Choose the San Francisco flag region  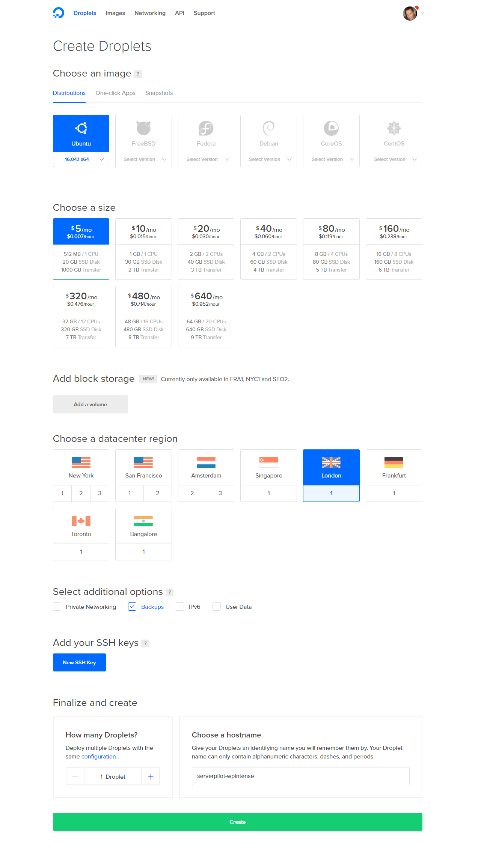click(x=143, y=463)
